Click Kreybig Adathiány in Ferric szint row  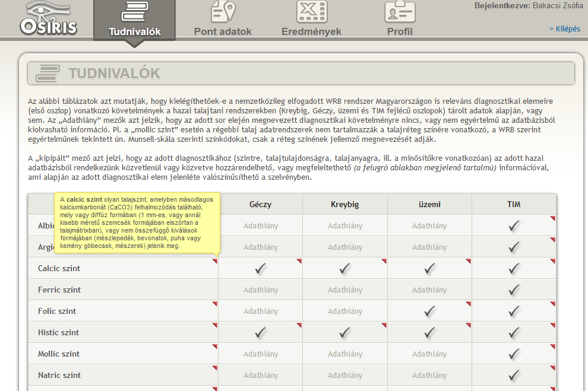pyautogui.click(x=345, y=290)
